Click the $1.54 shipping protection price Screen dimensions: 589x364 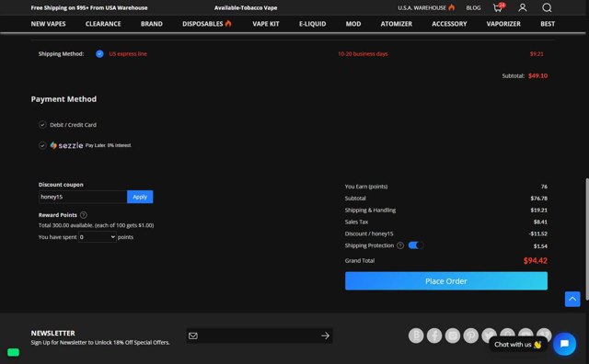pyautogui.click(x=540, y=246)
